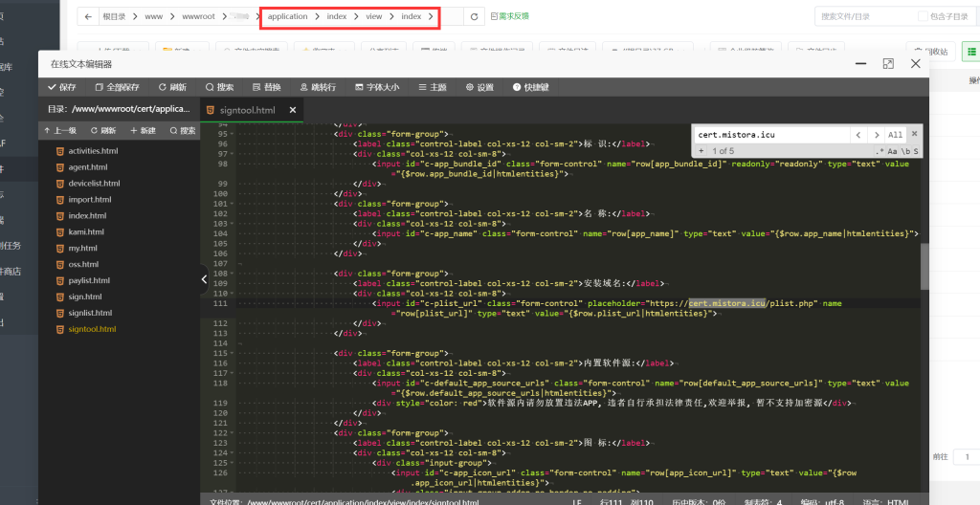
Task: Expand replace mode with the plus button
Action: (702, 150)
